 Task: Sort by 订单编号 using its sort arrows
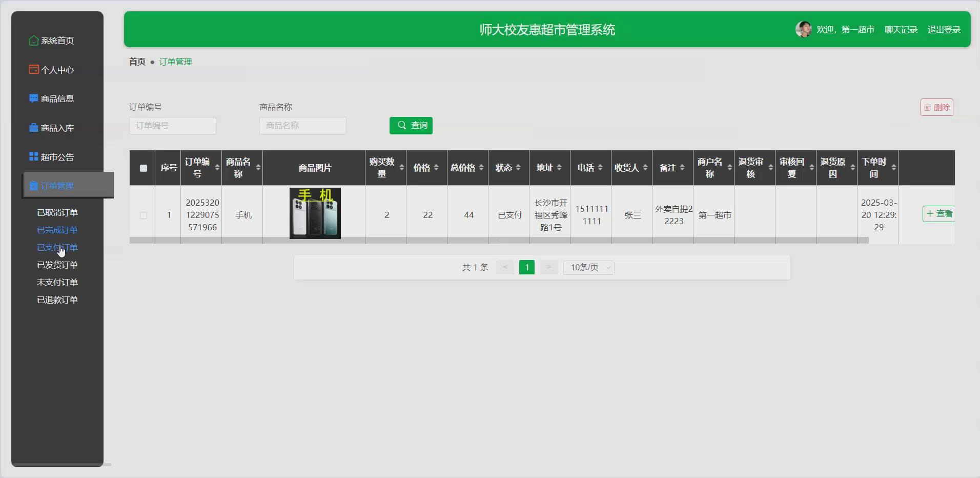pos(217,168)
